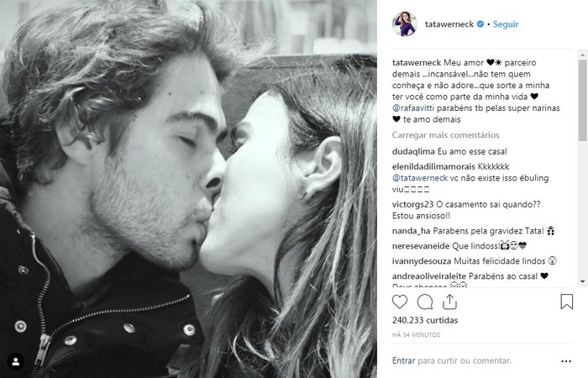The height and width of the screenshot is (378, 588).
Task: Click the scroll-down arrow of the comments scrollbar
Action: pos(582,281)
